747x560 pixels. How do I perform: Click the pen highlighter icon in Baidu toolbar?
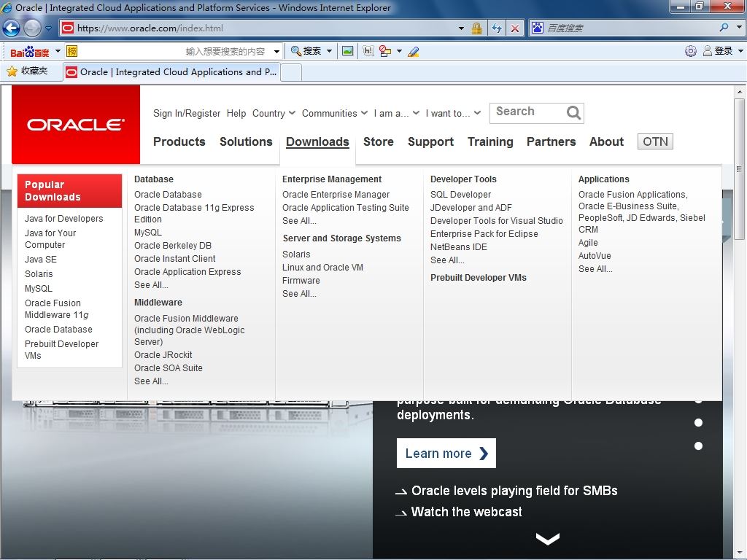coord(413,52)
